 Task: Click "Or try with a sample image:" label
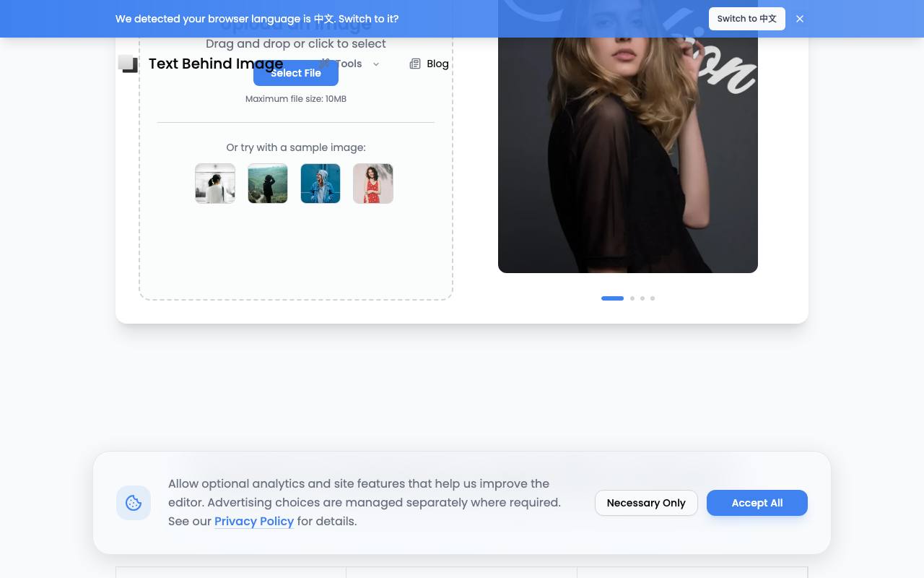[296, 147]
